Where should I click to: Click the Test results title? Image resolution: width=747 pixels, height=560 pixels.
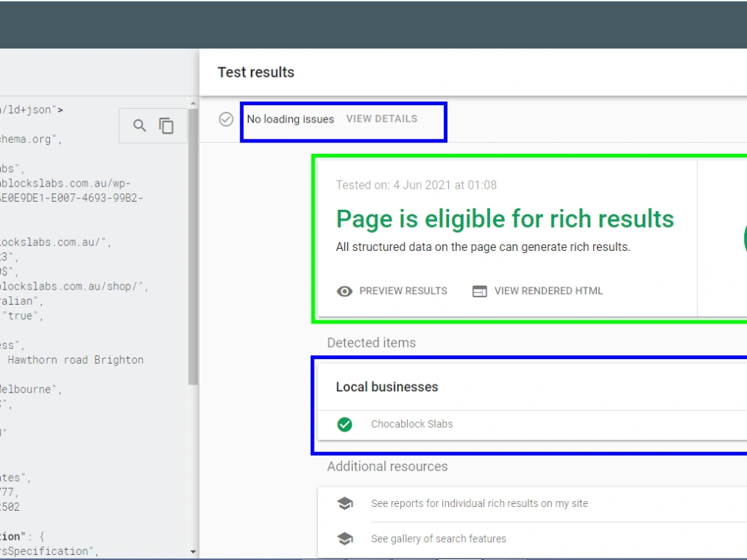255,72
